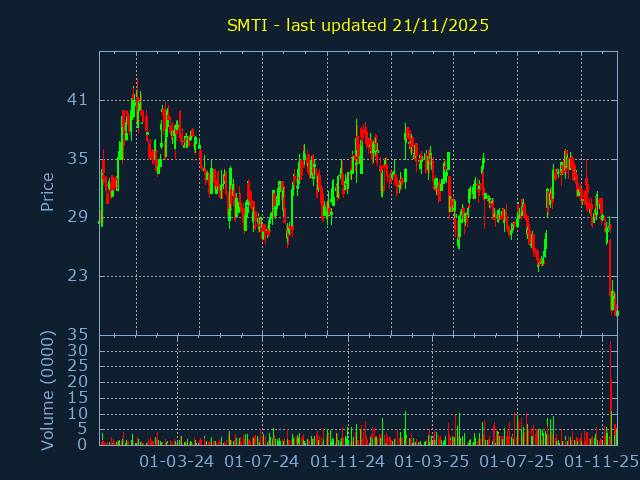
Task: Click the 29 price axis label
Action: [x=78, y=217]
